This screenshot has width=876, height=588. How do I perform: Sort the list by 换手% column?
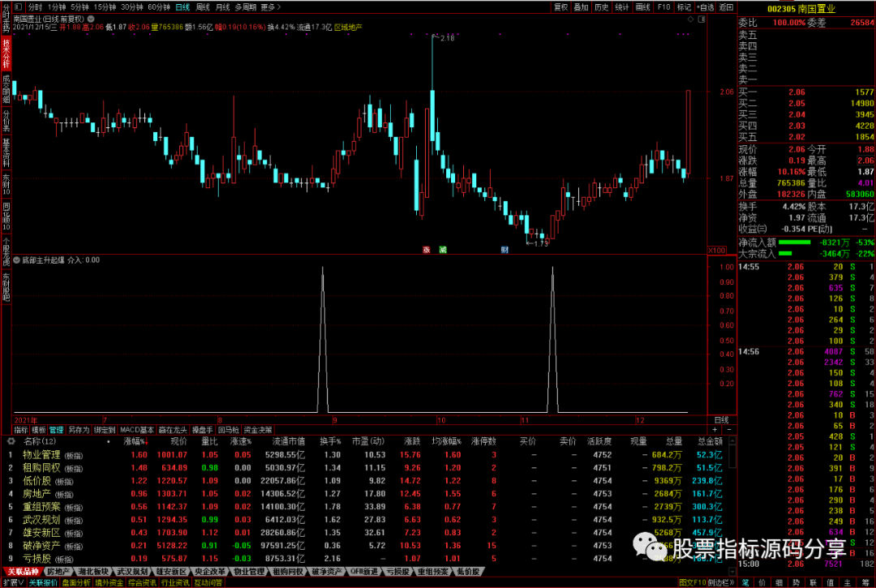(330, 441)
